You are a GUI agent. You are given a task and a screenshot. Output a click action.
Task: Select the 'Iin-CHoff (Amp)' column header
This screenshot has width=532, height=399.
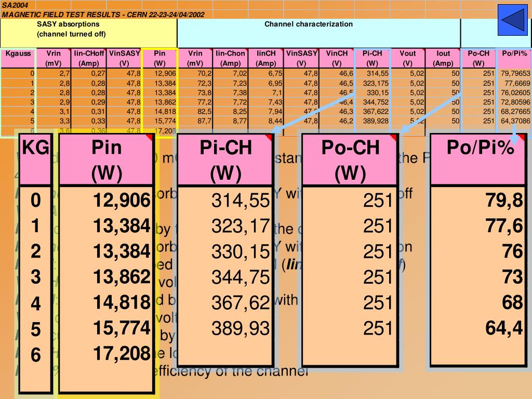point(89,58)
